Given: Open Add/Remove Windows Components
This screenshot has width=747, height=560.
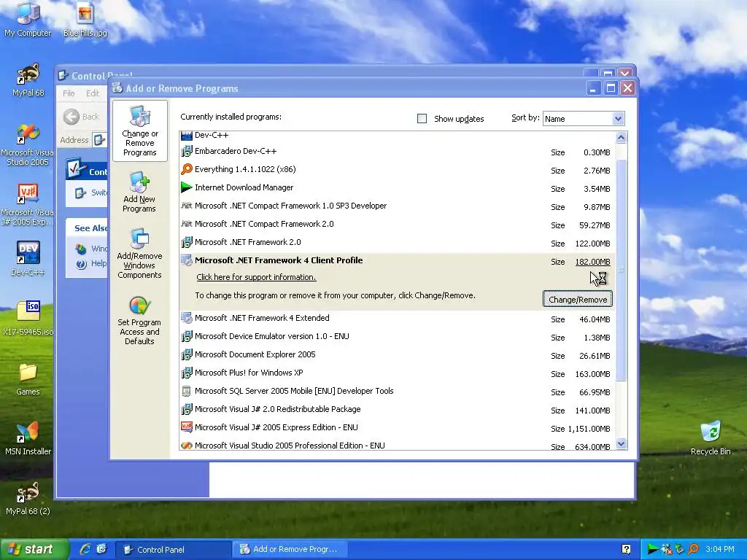Looking at the screenshot, I should [139, 253].
